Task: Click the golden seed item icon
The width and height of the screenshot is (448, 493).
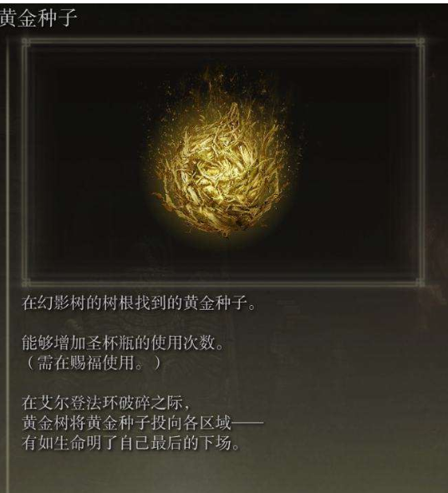Action: (x=220, y=164)
